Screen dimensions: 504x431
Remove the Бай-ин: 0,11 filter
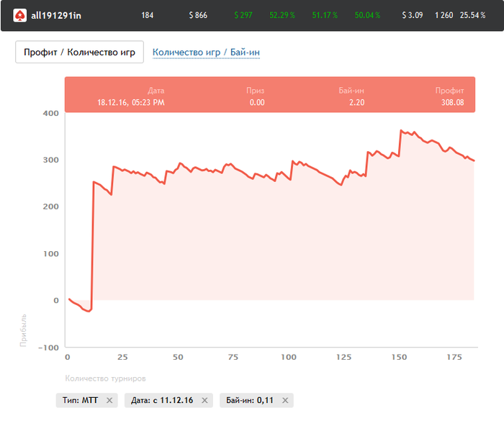point(285,401)
